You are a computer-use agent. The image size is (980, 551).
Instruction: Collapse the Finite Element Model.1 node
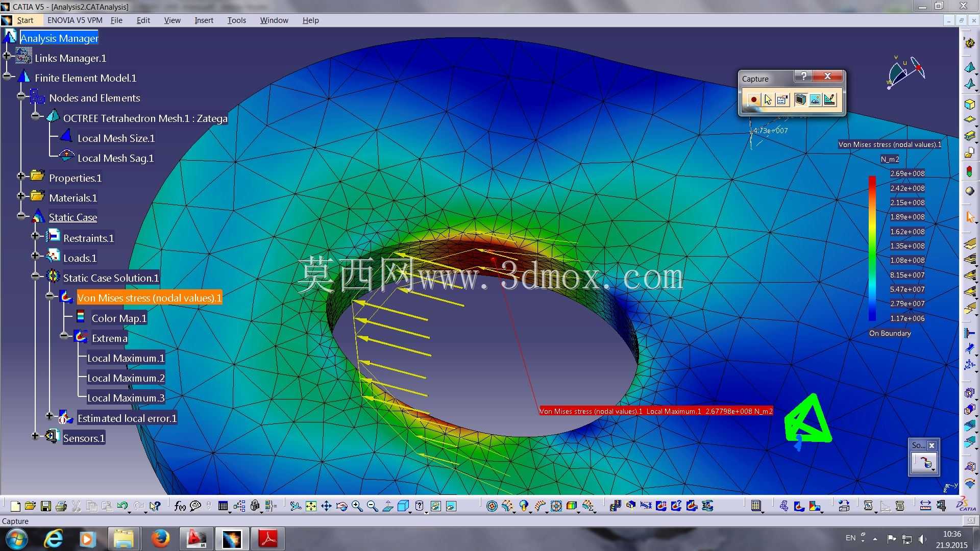pos(7,77)
